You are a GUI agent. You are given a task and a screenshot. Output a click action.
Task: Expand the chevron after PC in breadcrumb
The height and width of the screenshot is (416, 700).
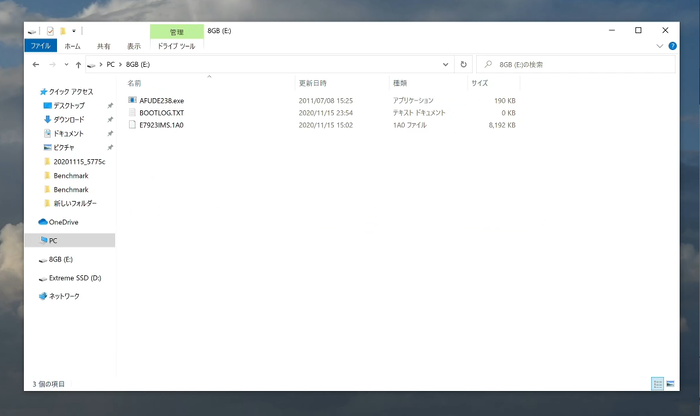coord(120,65)
